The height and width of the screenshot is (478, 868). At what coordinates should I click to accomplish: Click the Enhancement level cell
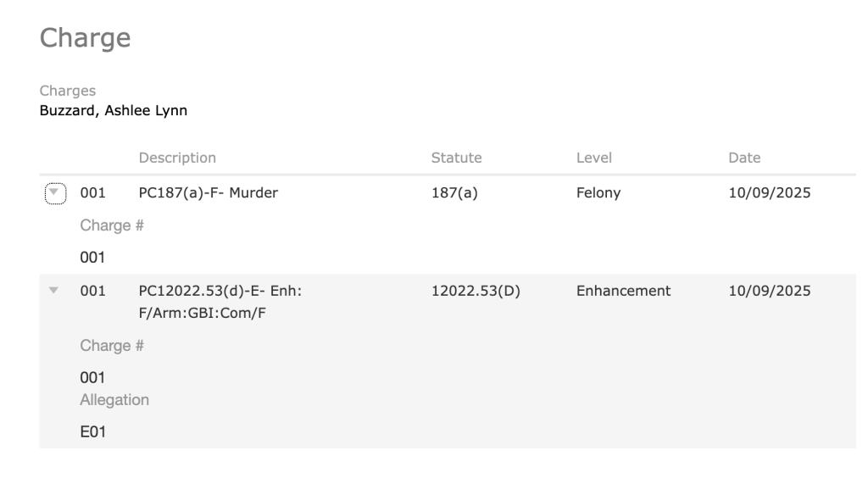point(623,291)
